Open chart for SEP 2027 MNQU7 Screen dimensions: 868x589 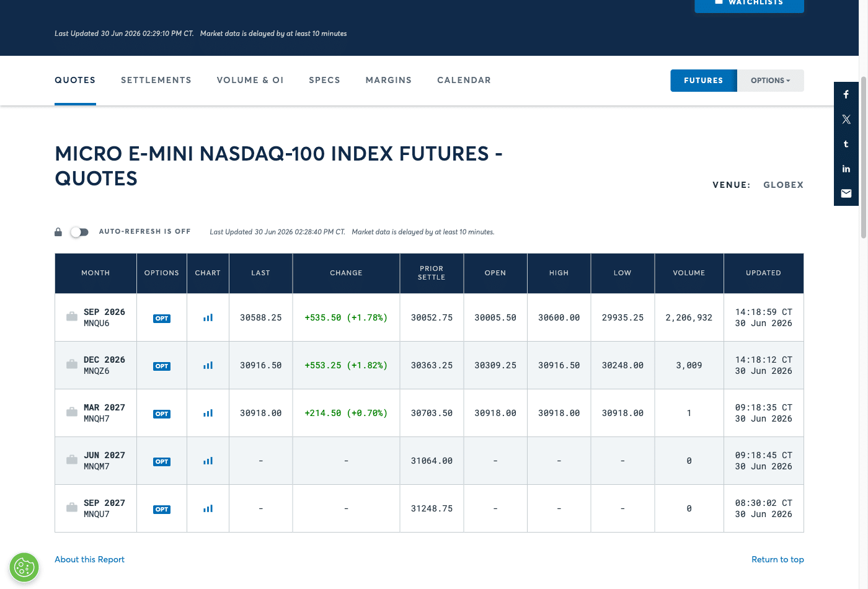coord(208,508)
